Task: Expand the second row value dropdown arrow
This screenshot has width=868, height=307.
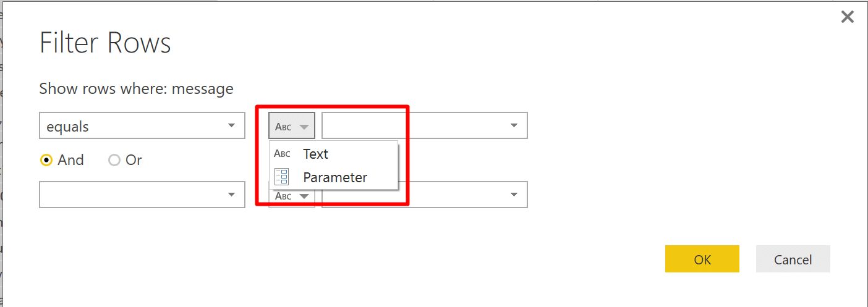Action: pyautogui.click(x=514, y=195)
